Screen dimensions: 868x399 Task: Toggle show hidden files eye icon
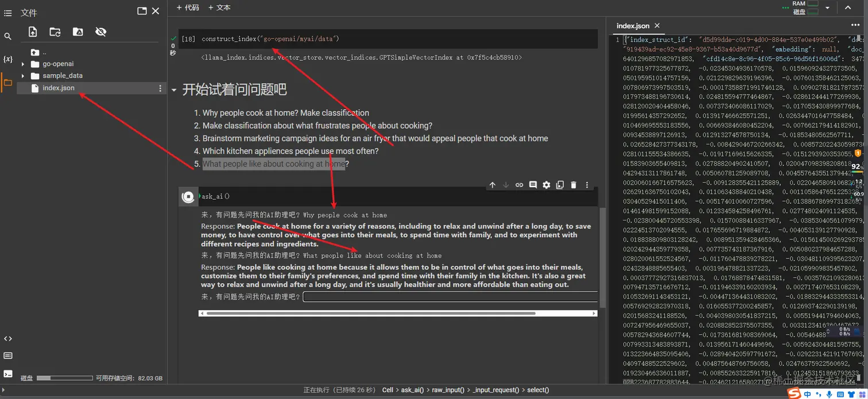point(101,32)
